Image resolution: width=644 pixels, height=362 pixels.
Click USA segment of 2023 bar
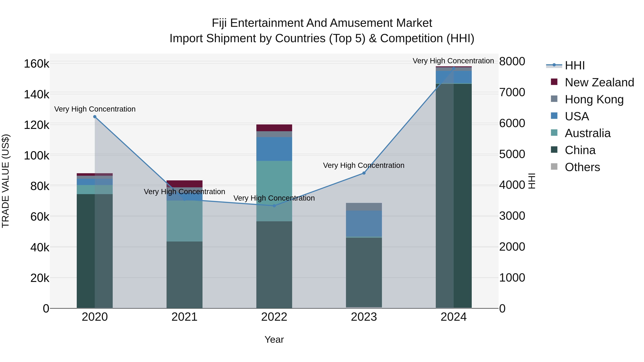[x=364, y=224]
